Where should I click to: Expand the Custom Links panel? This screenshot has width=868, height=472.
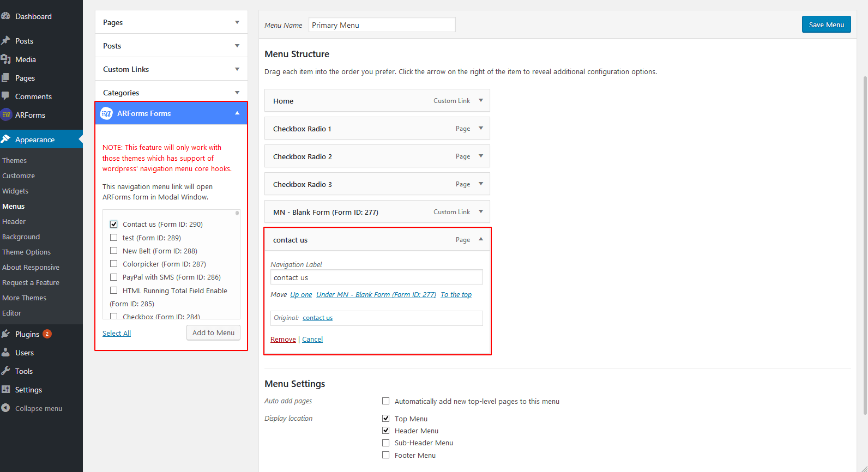pyautogui.click(x=237, y=69)
